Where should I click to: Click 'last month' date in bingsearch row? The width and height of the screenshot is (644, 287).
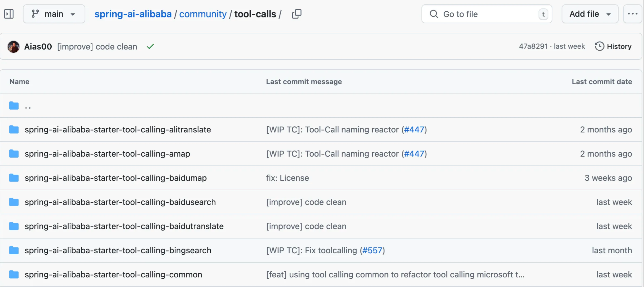612,250
